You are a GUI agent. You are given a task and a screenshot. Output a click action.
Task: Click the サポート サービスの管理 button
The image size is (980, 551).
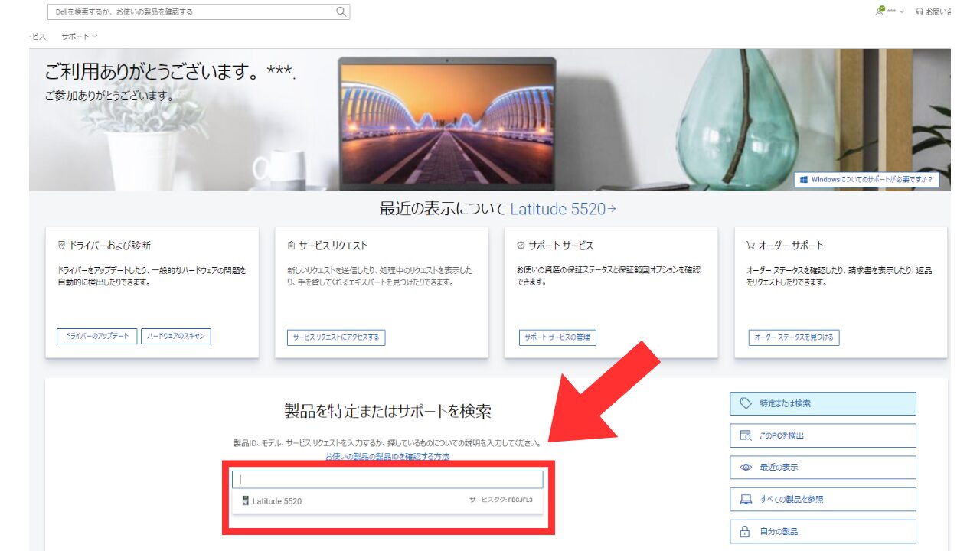(x=557, y=337)
